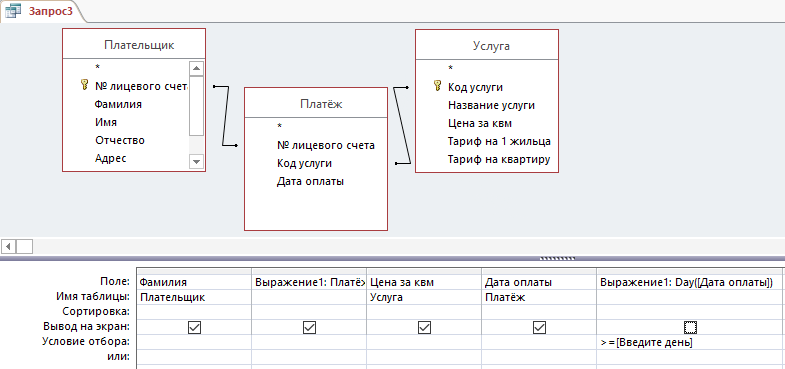The width and height of the screenshot is (785, 369).
Task: Click the join line between Плательщик and Платёж
Action: [225, 116]
